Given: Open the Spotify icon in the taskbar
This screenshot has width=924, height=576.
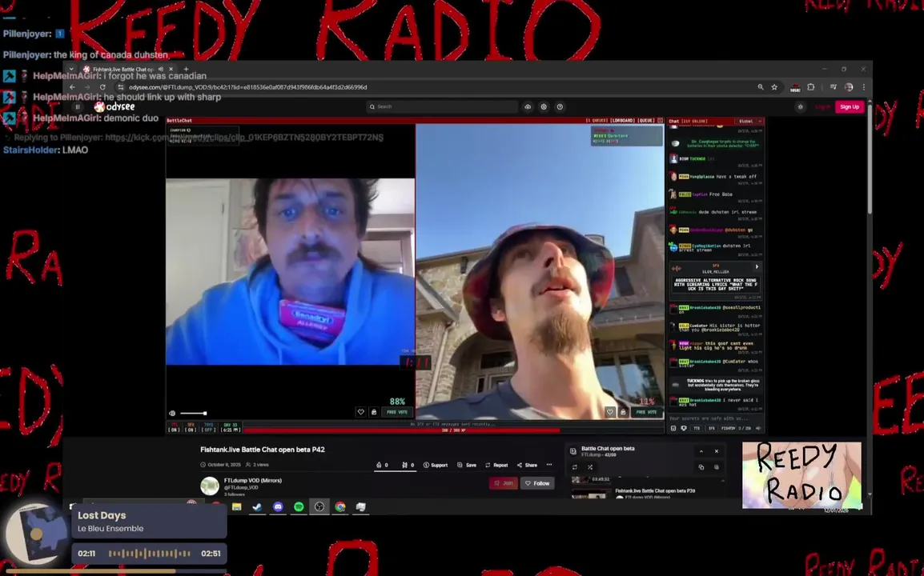Looking at the screenshot, I should tap(299, 506).
